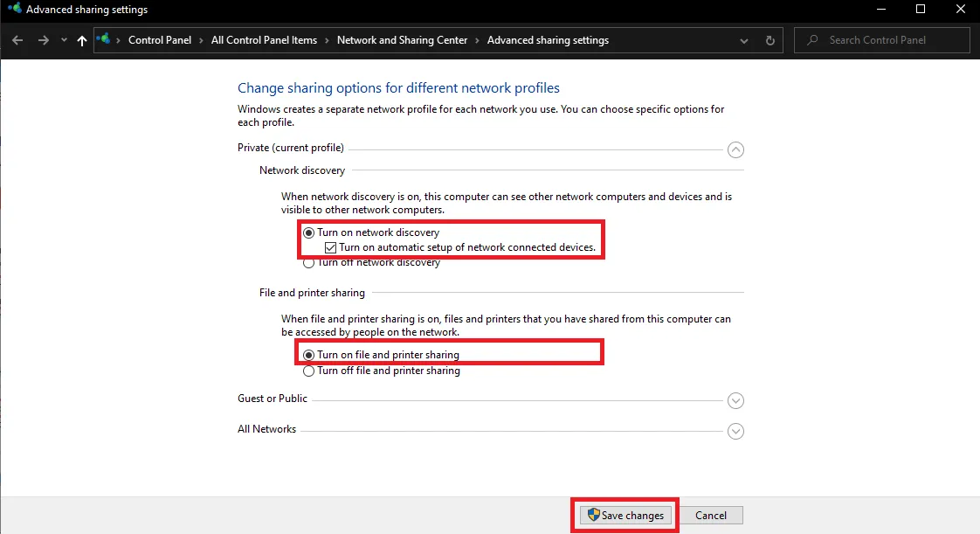The width and height of the screenshot is (980, 534).
Task: Open the recent locations dropdown arrow
Action: tap(64, 40)
